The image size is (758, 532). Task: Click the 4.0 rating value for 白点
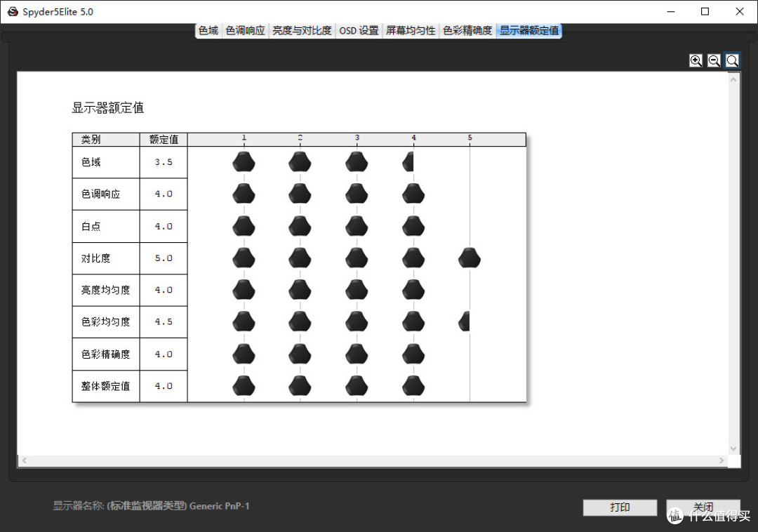point(164,226)
